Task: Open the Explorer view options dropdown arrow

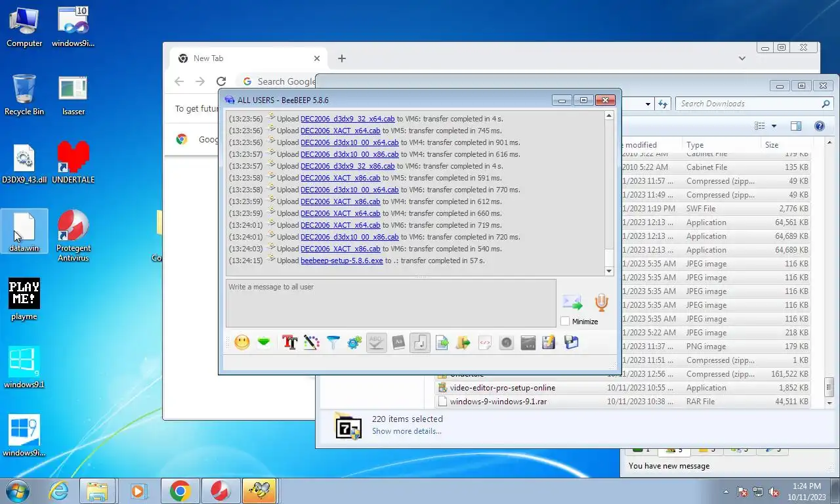Action: [774, 126]
